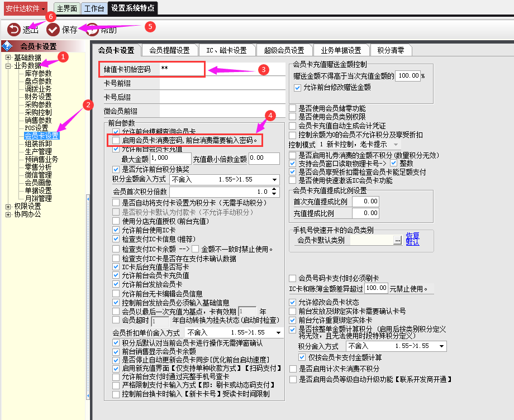Open the IC、磁卡设置 tab

pyautogui.click(x=226, y=50)
